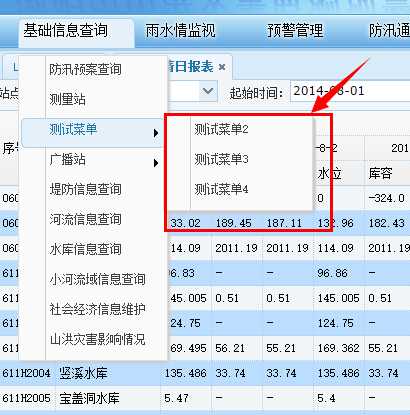Select 测量站 menu entry

point(67,99)
